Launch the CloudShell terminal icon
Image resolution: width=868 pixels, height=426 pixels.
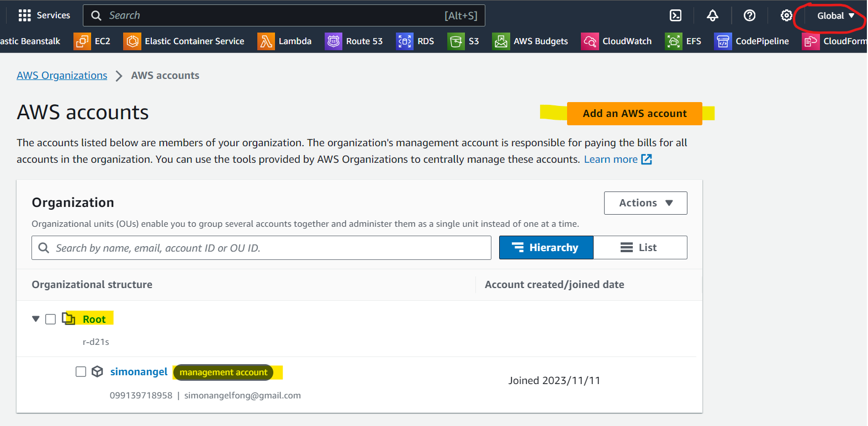point(675,15)
